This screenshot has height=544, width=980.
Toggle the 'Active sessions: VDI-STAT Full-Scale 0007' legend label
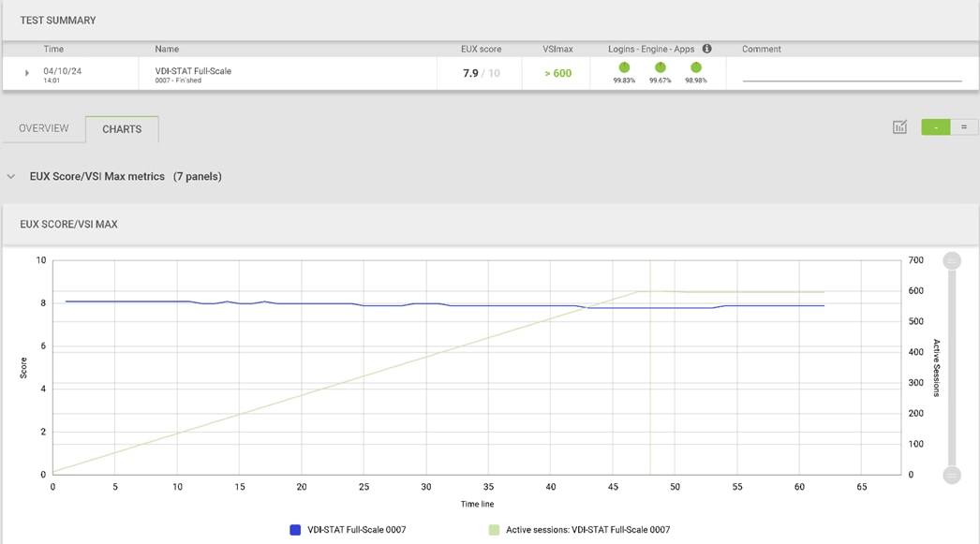point(587,530)
